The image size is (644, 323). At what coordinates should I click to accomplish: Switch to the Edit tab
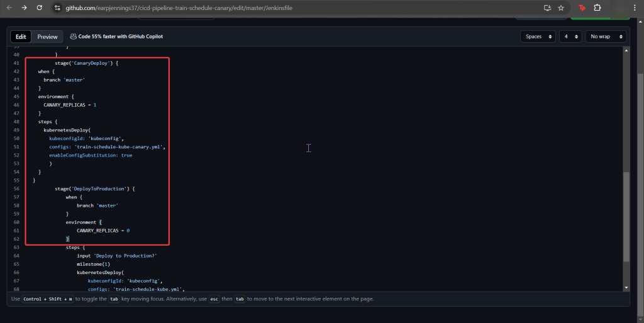(x=21, y=36)
